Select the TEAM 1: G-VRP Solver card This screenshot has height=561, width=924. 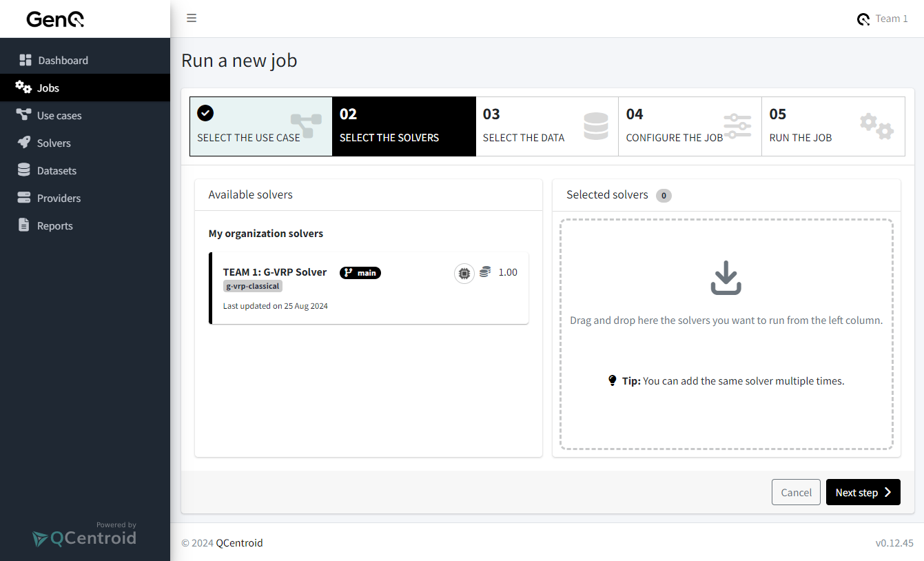(x=369, y=288)
